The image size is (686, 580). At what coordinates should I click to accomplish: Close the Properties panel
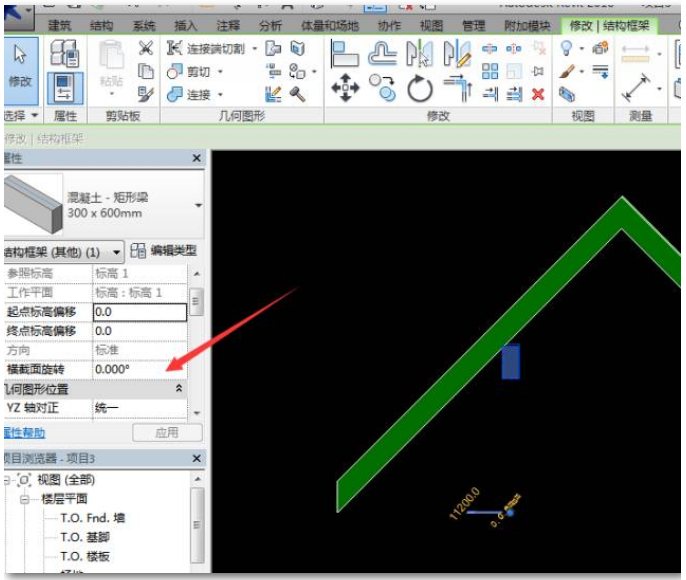197,159
